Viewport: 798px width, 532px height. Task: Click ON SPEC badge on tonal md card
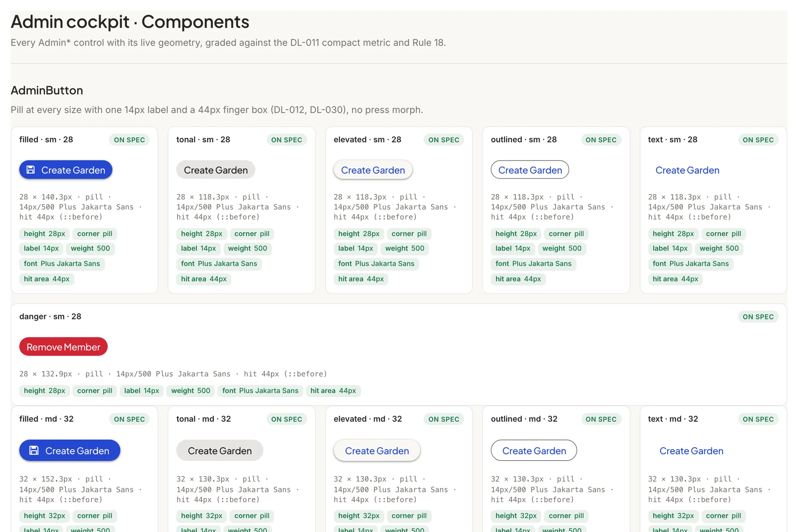click(286, 419)
